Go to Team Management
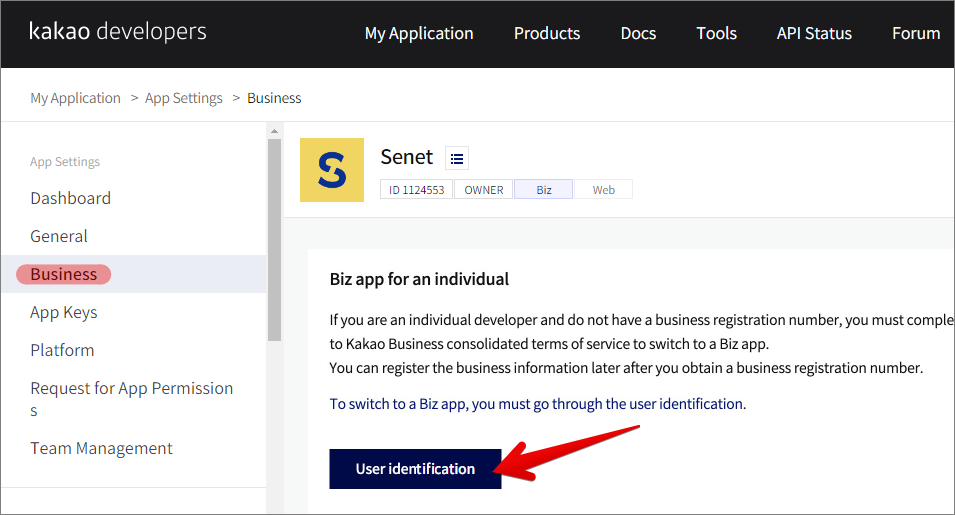955x515 pixels. click(101, 448)
